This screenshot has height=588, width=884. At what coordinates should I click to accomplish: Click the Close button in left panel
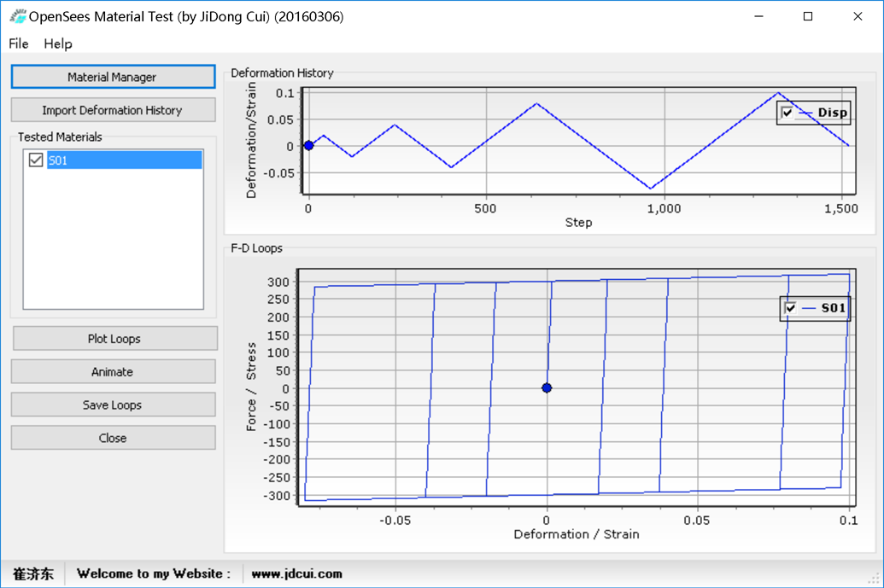[x=113, y=438]
